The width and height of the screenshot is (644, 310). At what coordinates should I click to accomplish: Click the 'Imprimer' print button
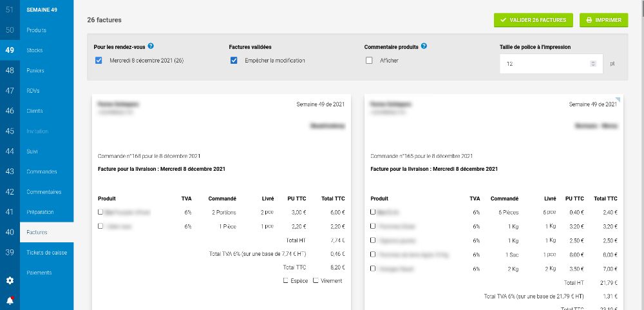click(x=603, y=20)
